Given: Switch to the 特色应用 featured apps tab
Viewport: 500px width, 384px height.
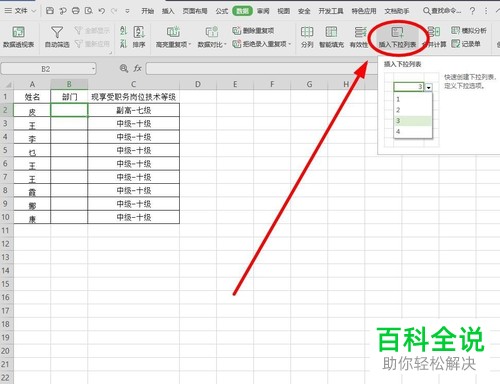Looking at the screenshot, I should pos(364,11).
